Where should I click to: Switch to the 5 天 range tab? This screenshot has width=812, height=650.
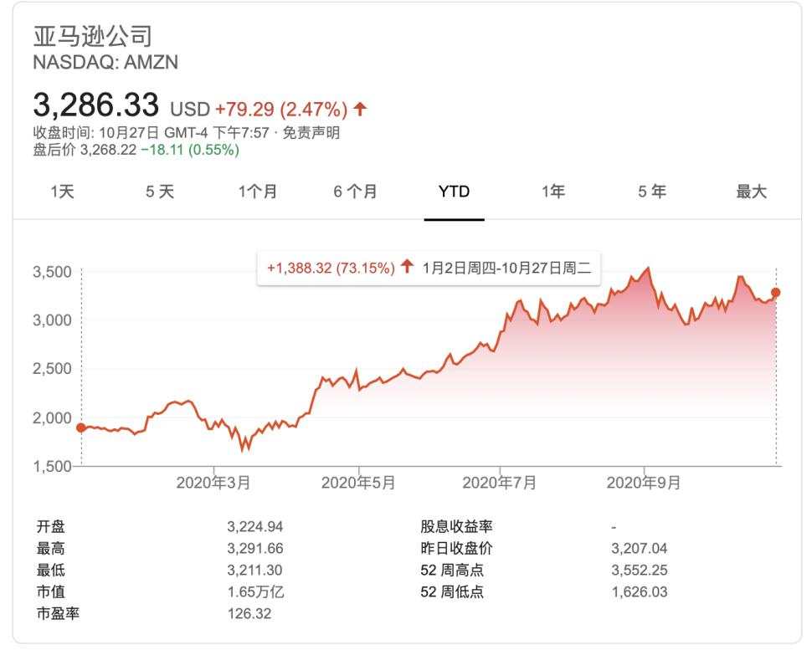pyautogui.click(x=160, y=192)
